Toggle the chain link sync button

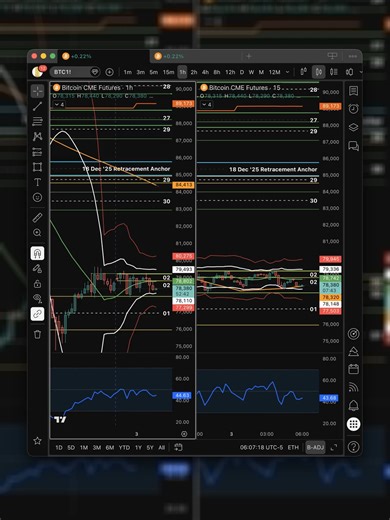pos(37,314)
